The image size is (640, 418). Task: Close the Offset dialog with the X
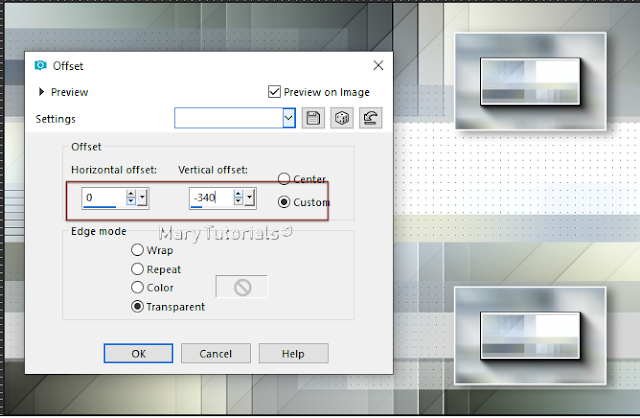point(378,66)
